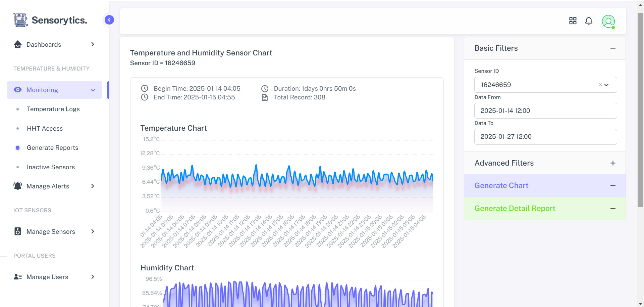
Task: Clear the selected Sensor ID with the x
Action: (x=600, y=85)
